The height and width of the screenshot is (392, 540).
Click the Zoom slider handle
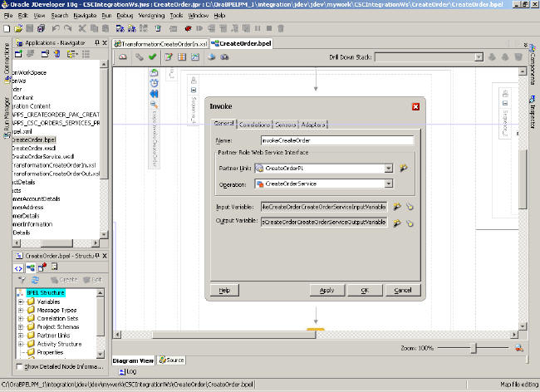coord(474,348)
